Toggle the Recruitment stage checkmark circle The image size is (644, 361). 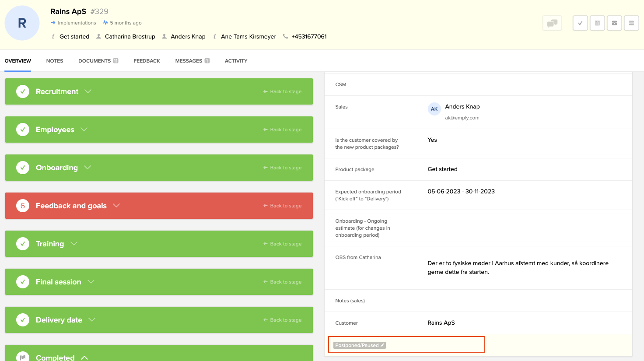pyautogui.click(x=23, y=91)
